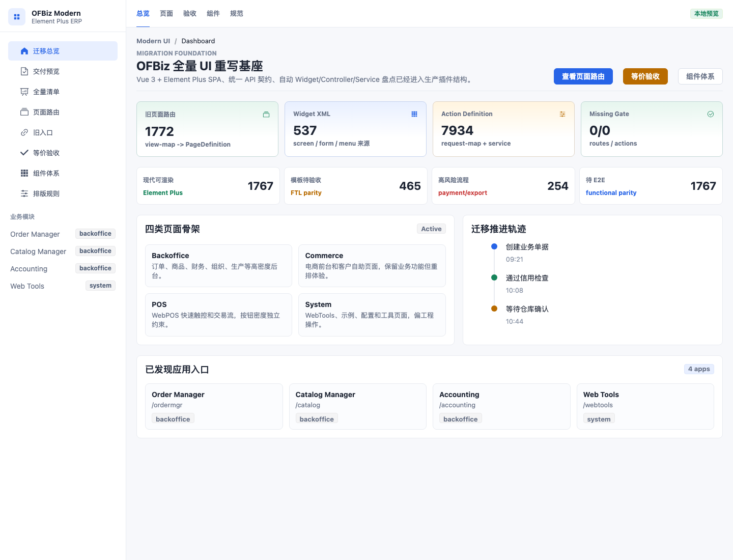Click the 1772 value in 旧页面路由 card
Screen dimensions: 733x560
159,131
